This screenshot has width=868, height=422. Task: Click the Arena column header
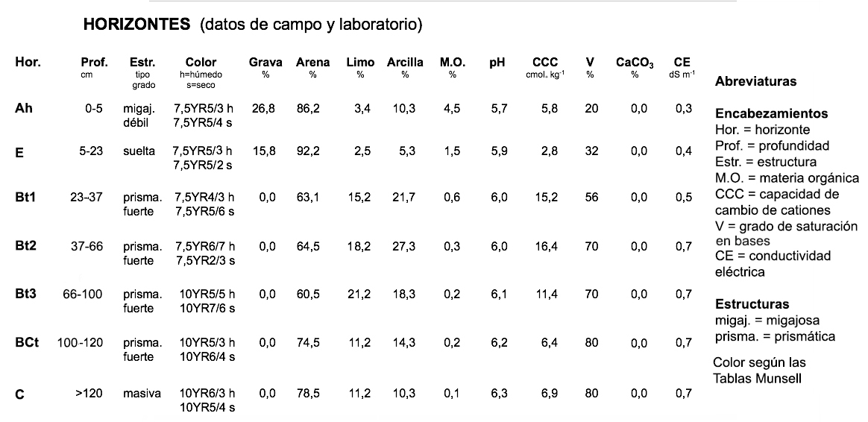pyautogui.click(x=312, y=63)
